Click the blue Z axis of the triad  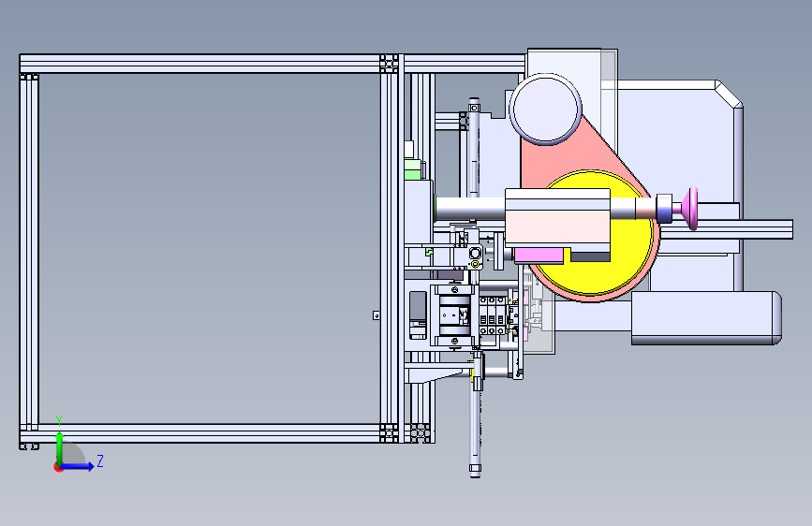(79, 466)
